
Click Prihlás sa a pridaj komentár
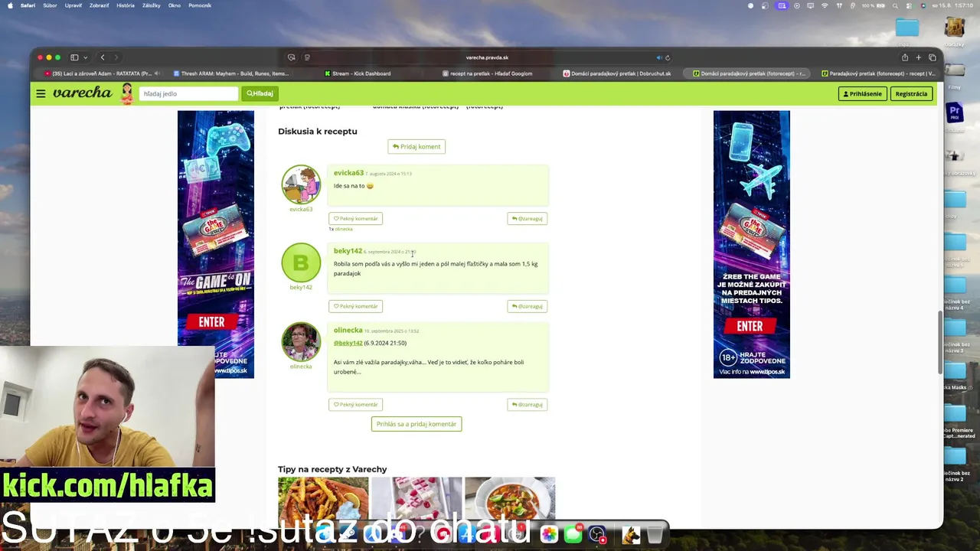pos(416,424)
